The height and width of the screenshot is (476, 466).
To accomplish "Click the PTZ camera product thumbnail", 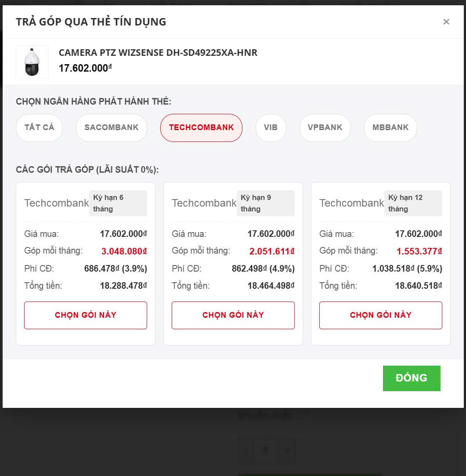I will [x=32, y=62].
